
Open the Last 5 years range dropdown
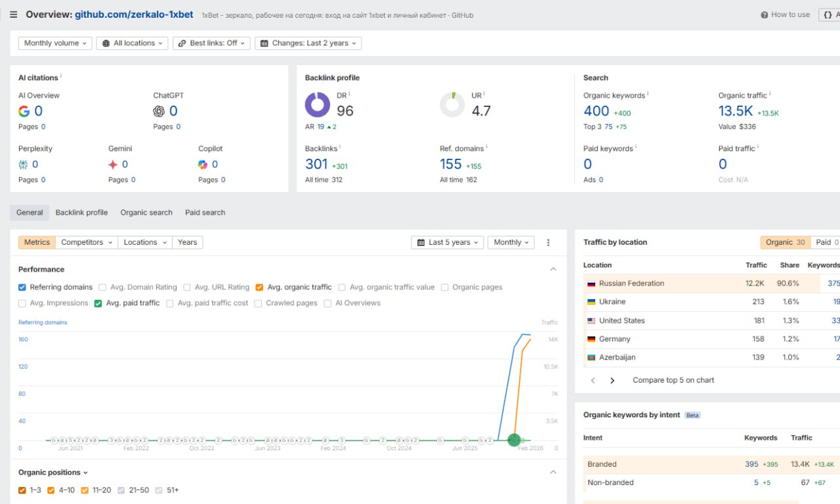click(448, 243)
